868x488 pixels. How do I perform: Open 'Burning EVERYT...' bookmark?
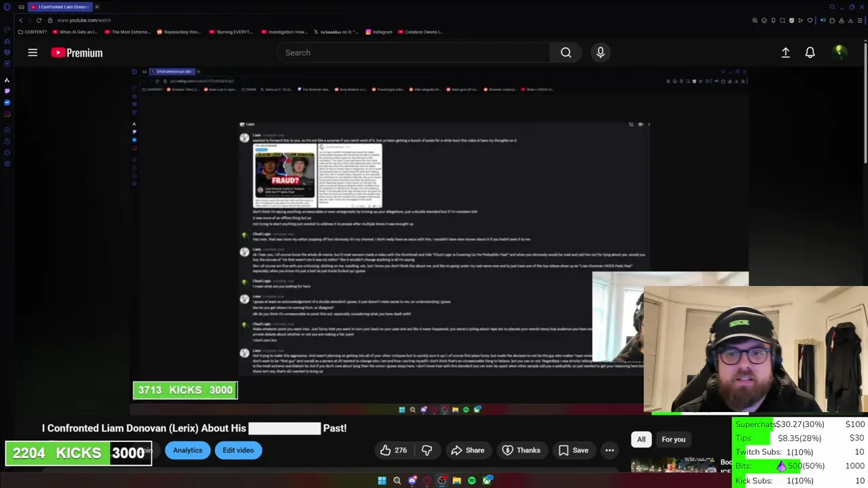pyautogui.click(x=231, y=32)
